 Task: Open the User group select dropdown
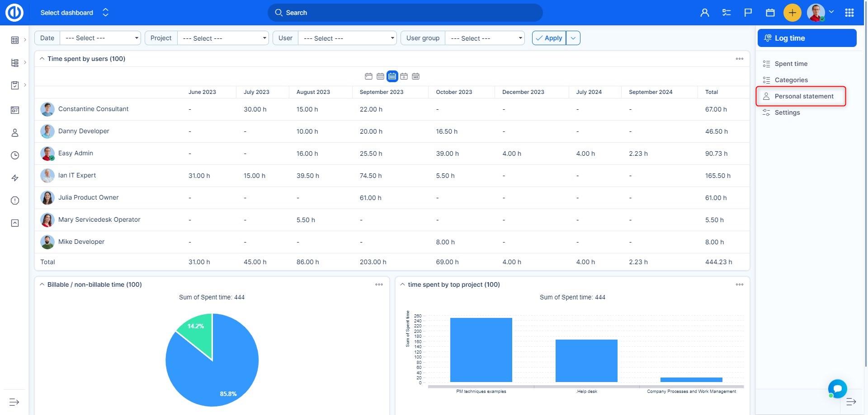point(485,38)
